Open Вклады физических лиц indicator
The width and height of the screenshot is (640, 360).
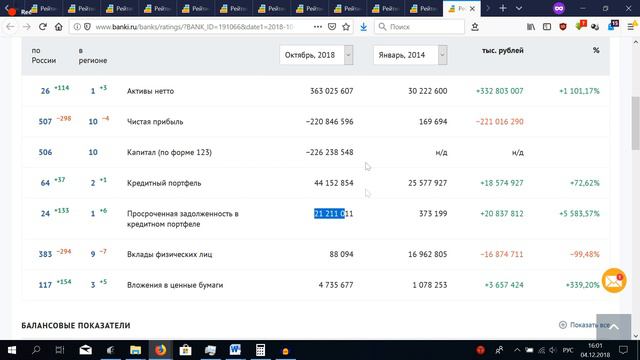[169, 254]
